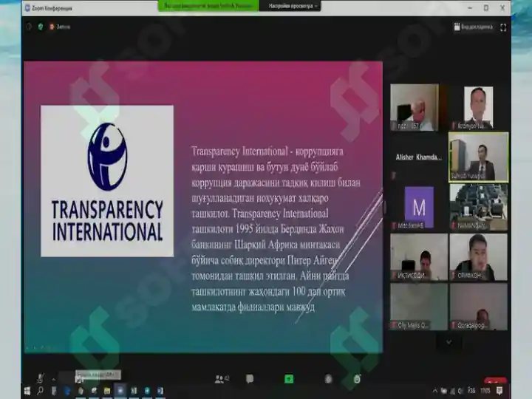Click the red Leave meeting button
The height and width of the screenshot is (399, 532).
pyautogui.click(x=496, y=381)
